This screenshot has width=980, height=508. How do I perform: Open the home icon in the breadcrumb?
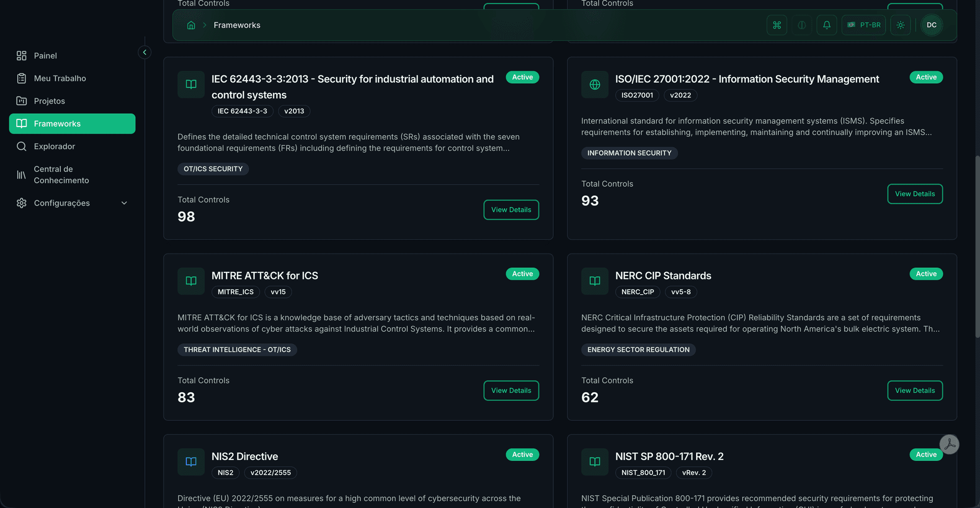[191, 24]
